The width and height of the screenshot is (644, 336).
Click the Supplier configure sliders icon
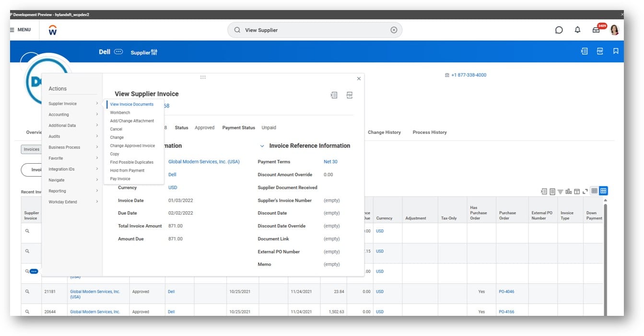coord(154,52)
